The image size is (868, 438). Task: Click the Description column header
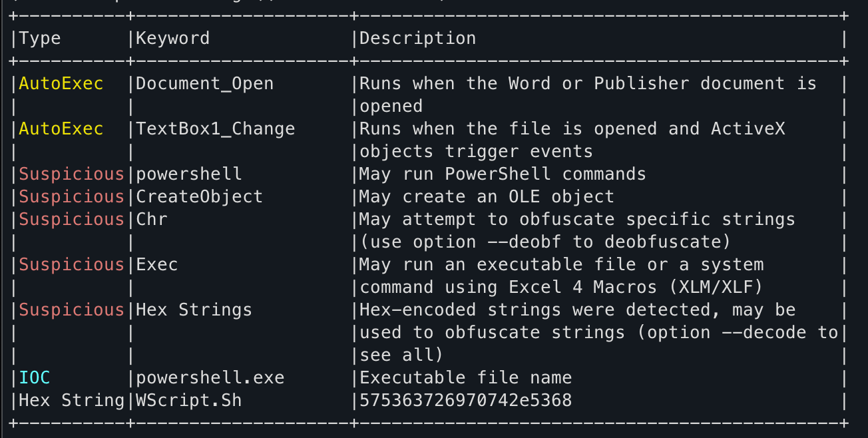click(418, 39)
